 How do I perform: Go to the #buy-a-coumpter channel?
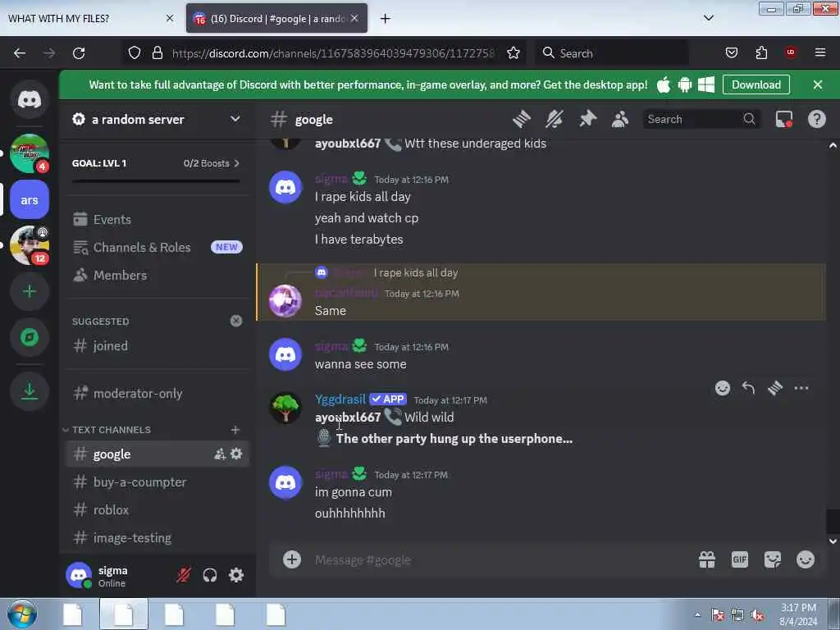[157, 482]
